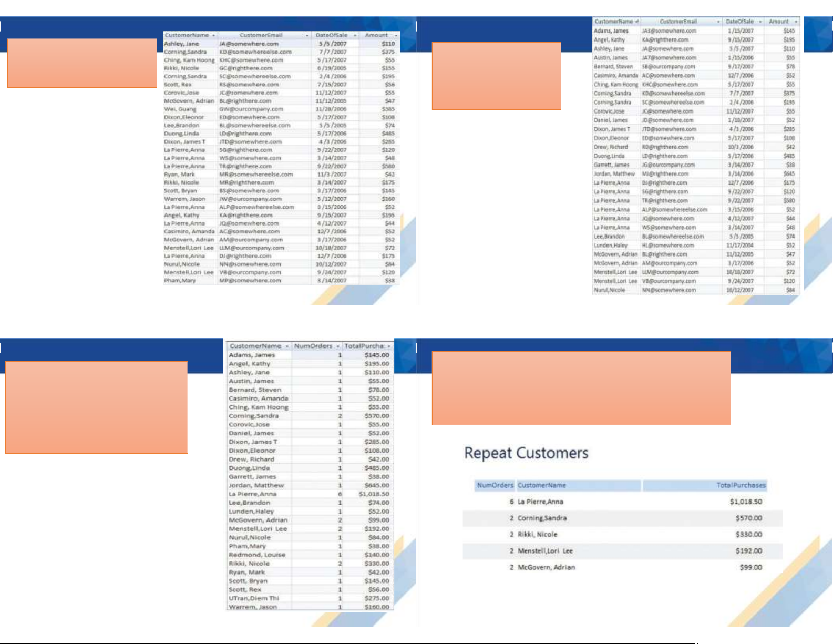
Task: Click the $1,018.50 total in report
Action: 745,502
